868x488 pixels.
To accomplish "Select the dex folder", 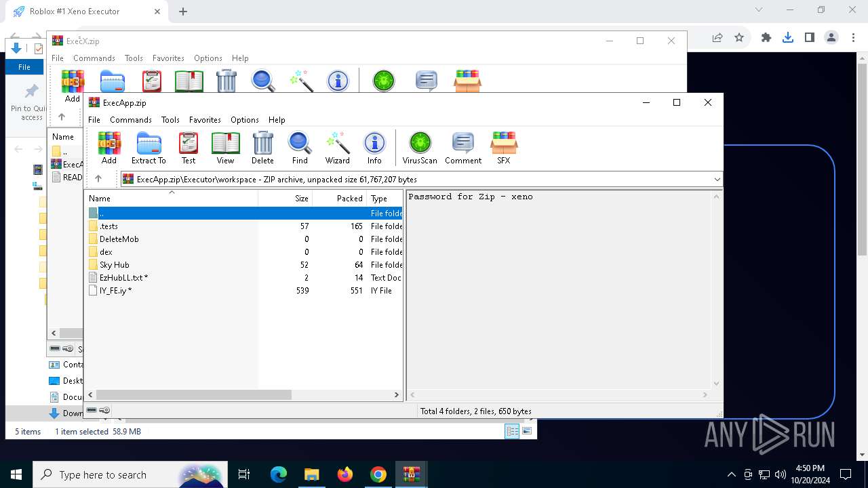I will click(x=244, y=251).
